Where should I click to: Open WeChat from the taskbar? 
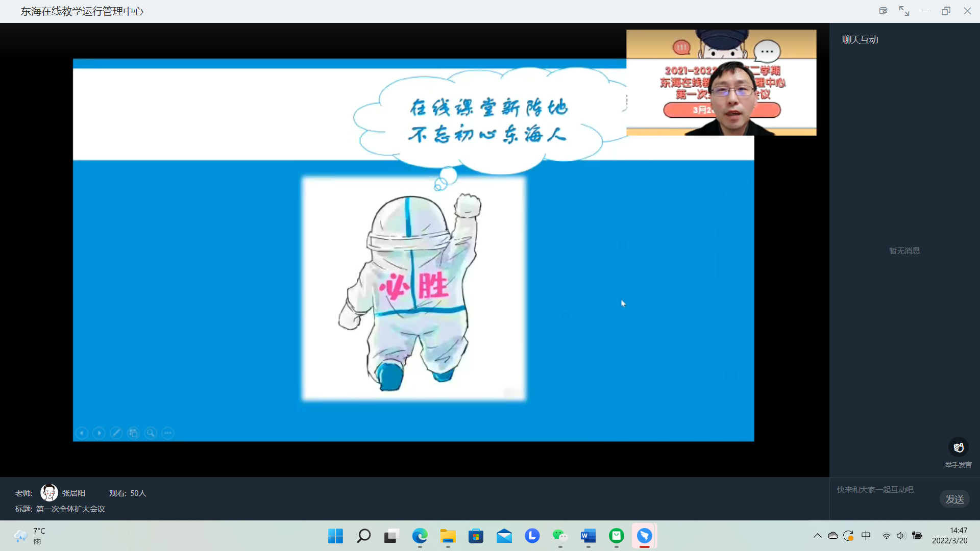(x=560, y=536)
